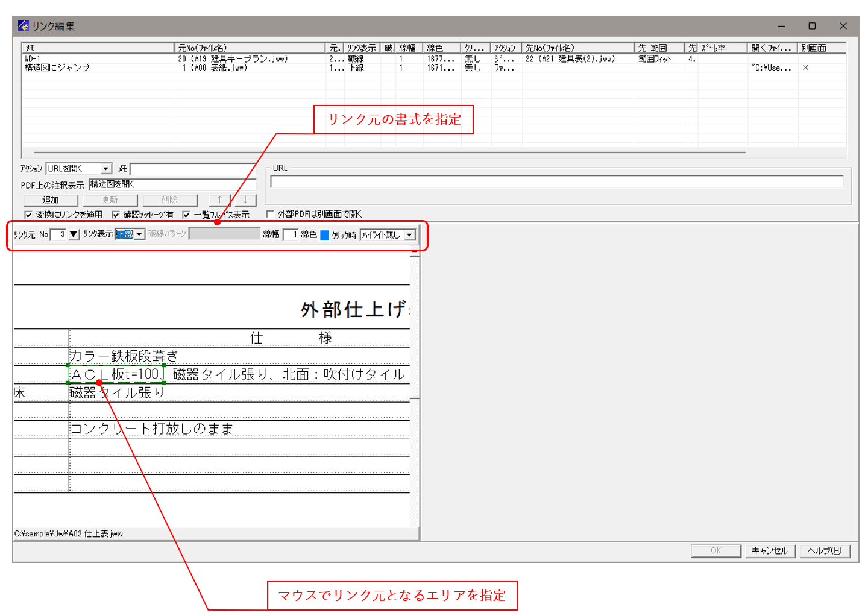Open the リンク元 No selection dropdown
This screenshot has width=868, height=616.
click(72, 234)
